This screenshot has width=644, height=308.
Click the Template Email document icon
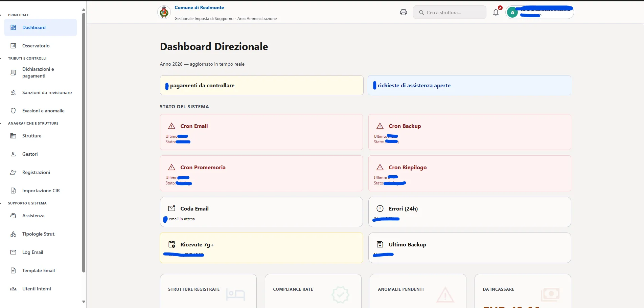click(13, 270)
